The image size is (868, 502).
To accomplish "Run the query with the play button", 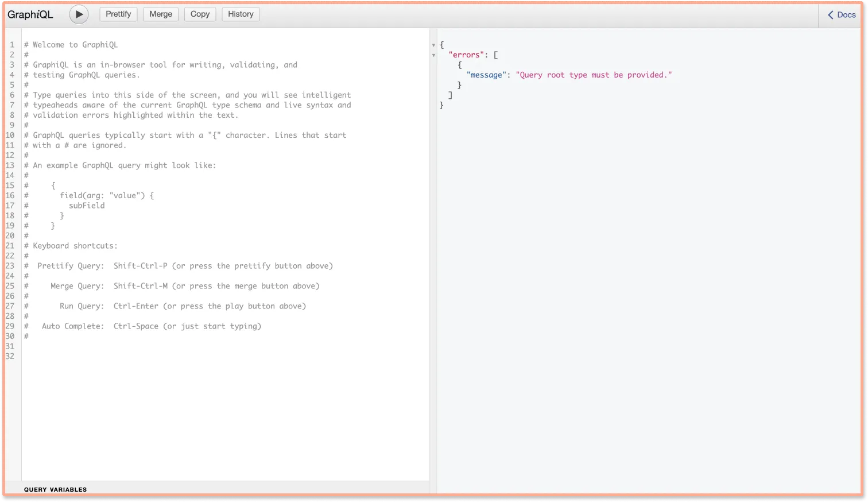I will pyautogui.click(x=79, y=14).
